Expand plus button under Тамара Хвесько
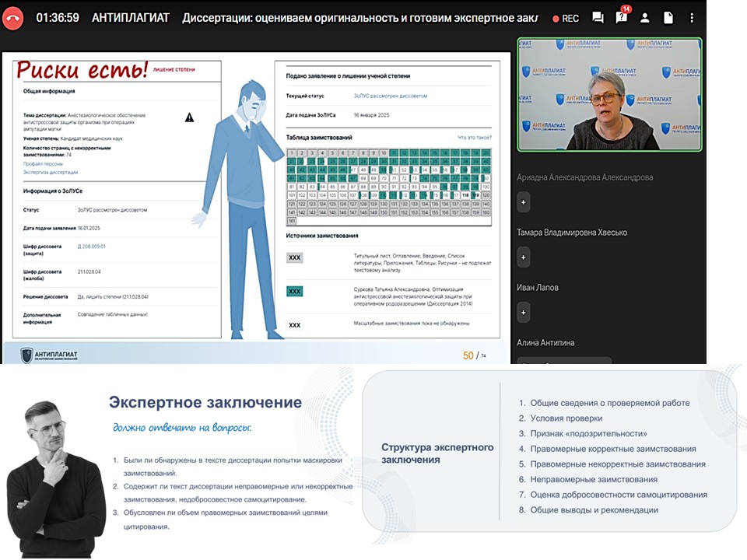 pos(523,257)
